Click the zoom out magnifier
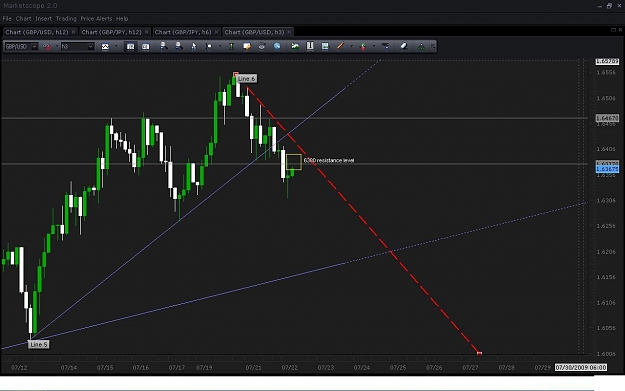 click(179, 46)
